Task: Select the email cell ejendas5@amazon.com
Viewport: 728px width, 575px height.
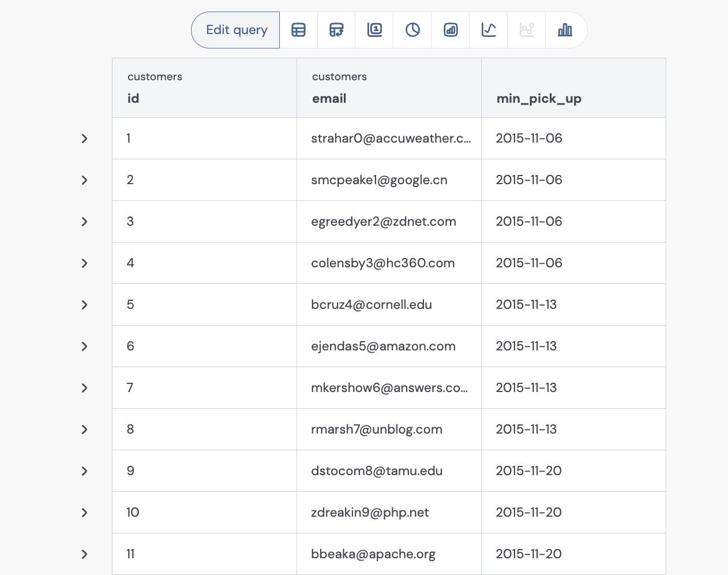Action: (389, 346)
